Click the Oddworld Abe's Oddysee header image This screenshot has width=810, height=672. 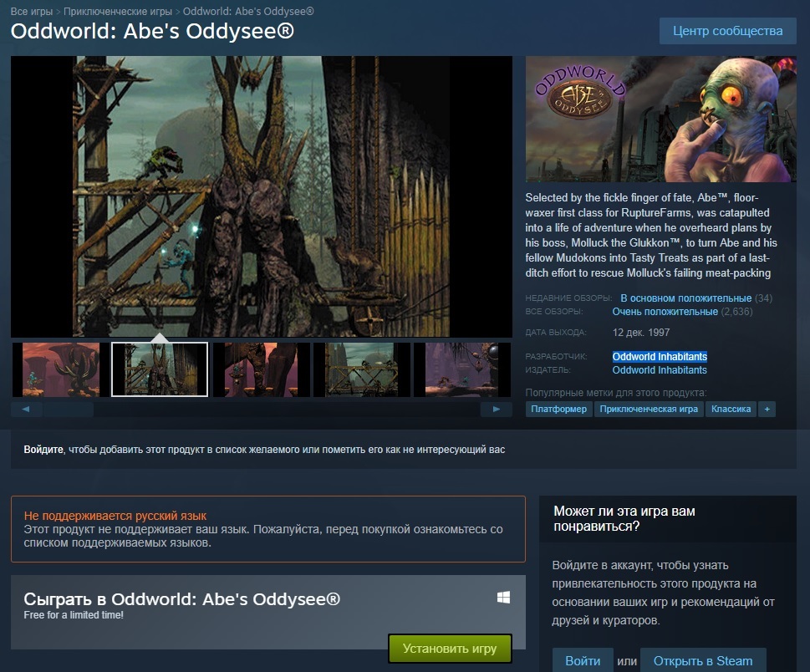point(660,119)
